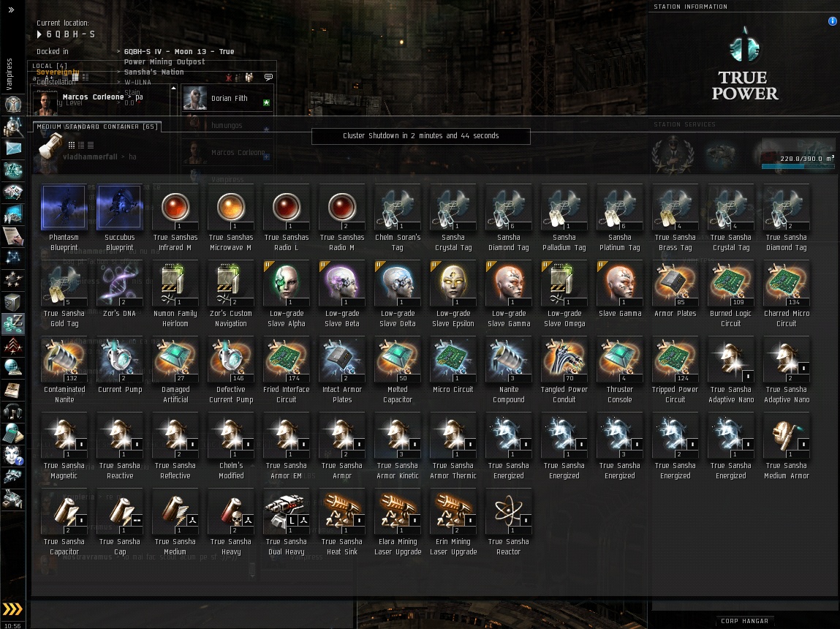Select the Chelm Soran's Tag item
Image resolution: width=840 pixels, height=629 pixels.
tap(398, 218)
